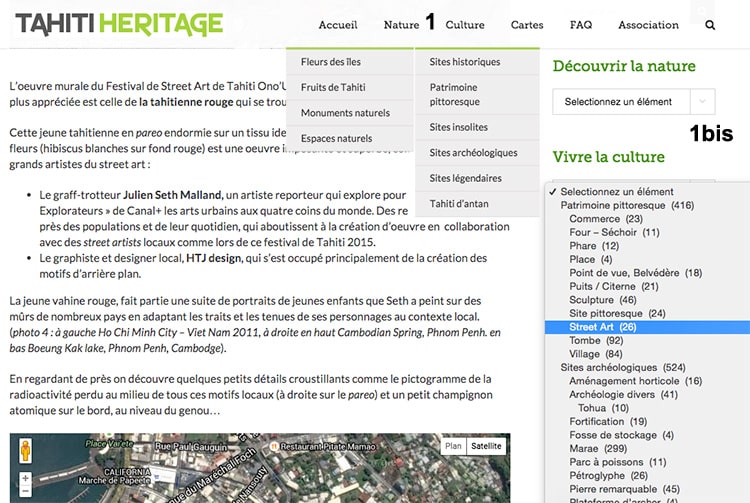Click the Restaurant Pitate Mamao map marker
The image size is (750, 503).
click(273, 446)
